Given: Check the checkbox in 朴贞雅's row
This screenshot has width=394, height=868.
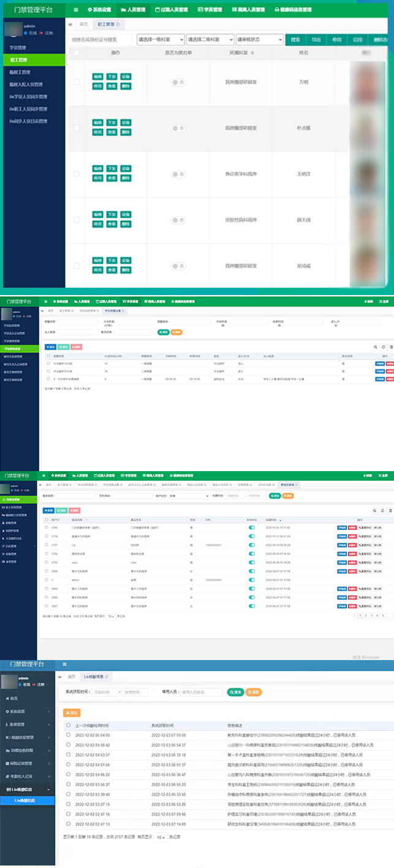Looking at the screenshot, I should [77, 128].
